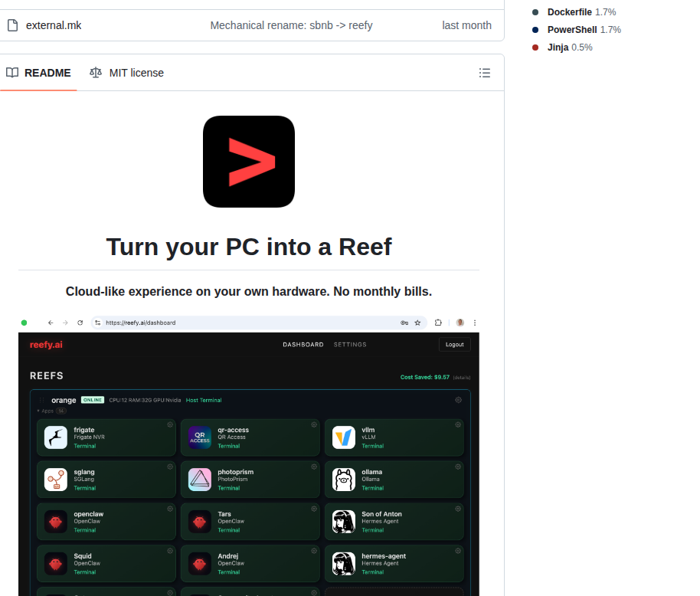Screen dimensions: 700x596
Task: Click the frigate app icon
Action: 56,437
